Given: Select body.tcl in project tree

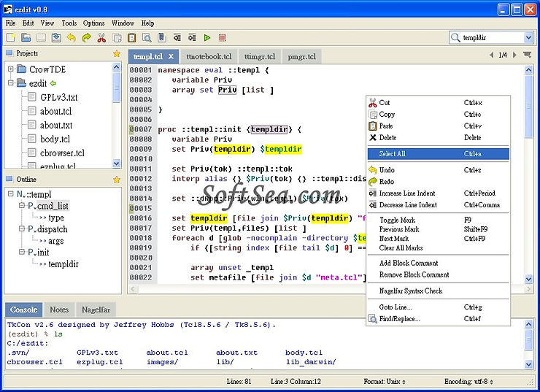Looking at the screenshot, I should click(x=55, y=139).
